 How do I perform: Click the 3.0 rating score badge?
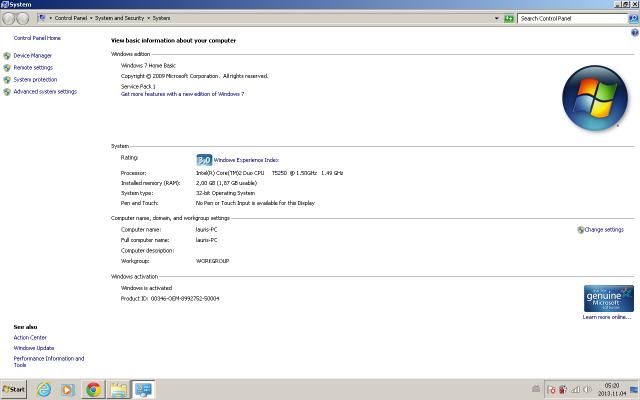click(x=203, y=159)
